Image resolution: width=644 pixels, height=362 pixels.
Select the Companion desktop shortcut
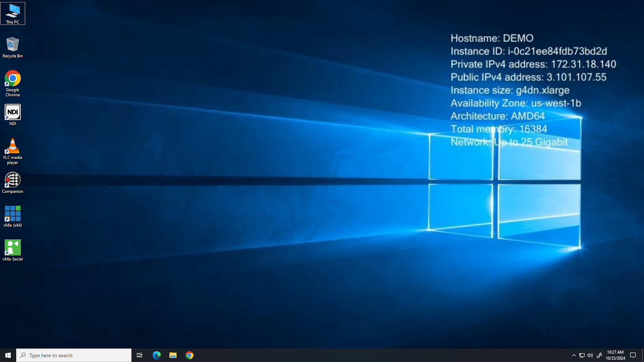point(12,183)
